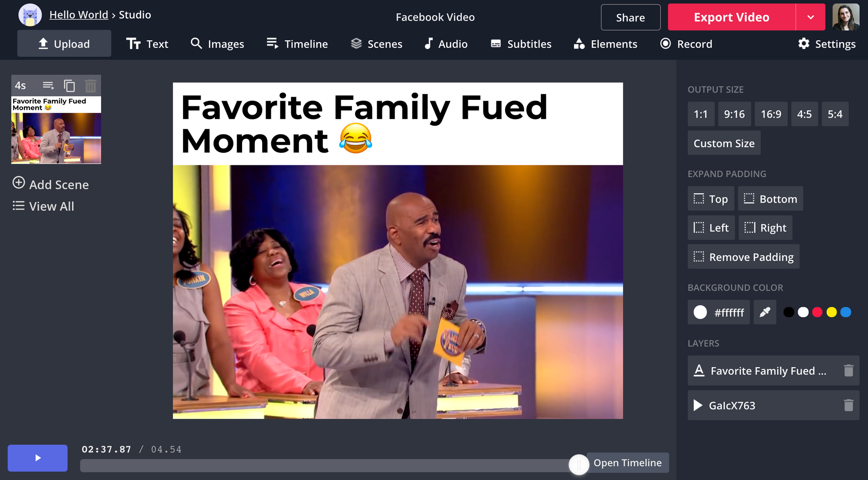
Task: Click the Share button
Action: pyautogui.click(x=631, y=17)
